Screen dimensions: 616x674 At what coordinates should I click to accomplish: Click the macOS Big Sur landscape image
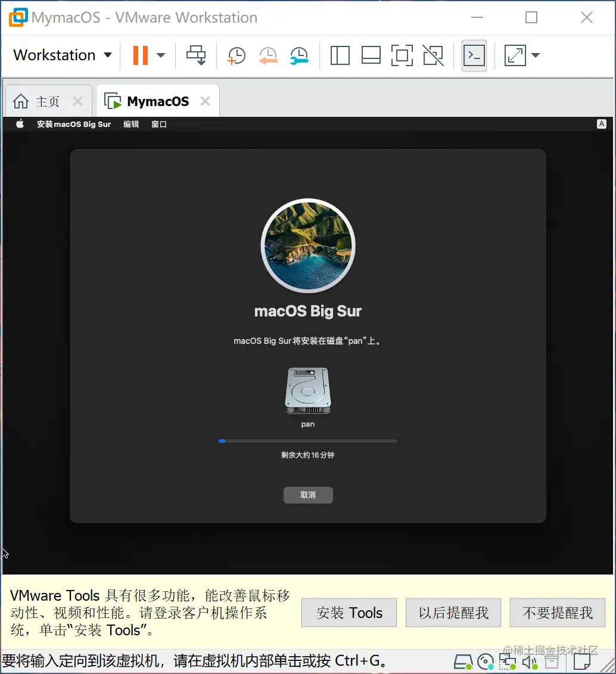pos(308,246)
